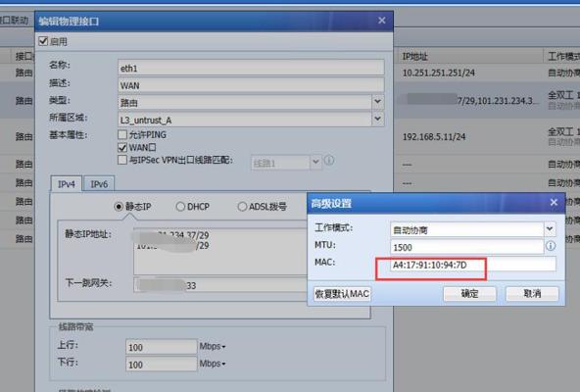
Task: Switch to the IPv6 tab
Action: pyautogui.click(x=99, y=184)
